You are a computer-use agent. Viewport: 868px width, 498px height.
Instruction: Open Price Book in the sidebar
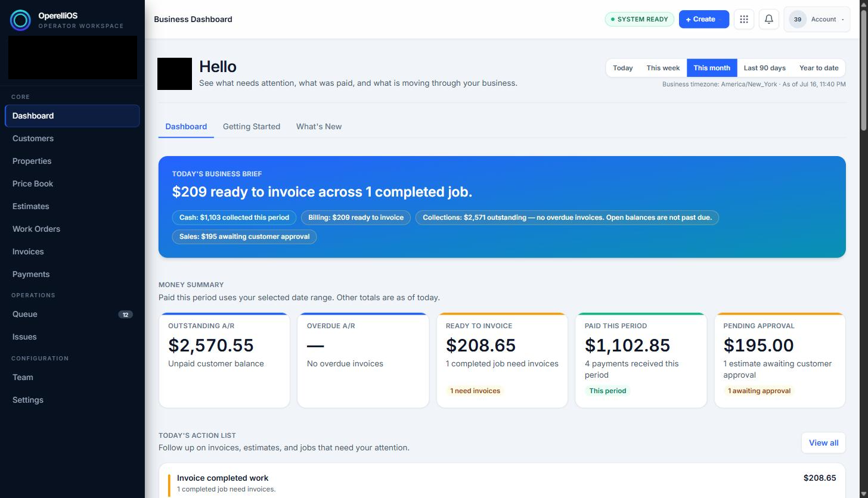tap(72, 183)
